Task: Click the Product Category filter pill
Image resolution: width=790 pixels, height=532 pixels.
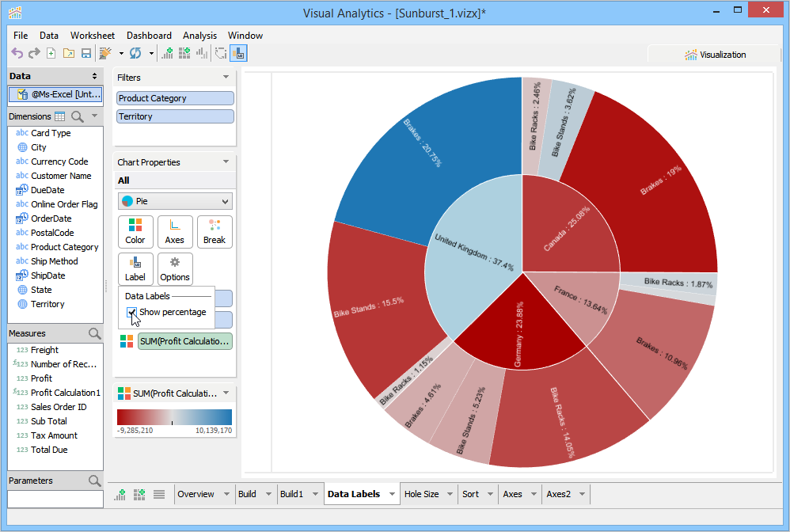Action: (175, 98)
